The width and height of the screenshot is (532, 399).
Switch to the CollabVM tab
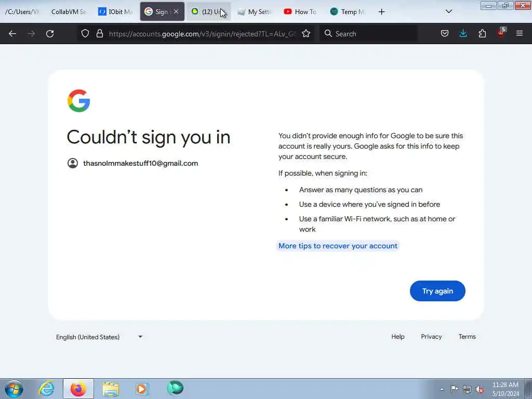click(x=69, y=11)
